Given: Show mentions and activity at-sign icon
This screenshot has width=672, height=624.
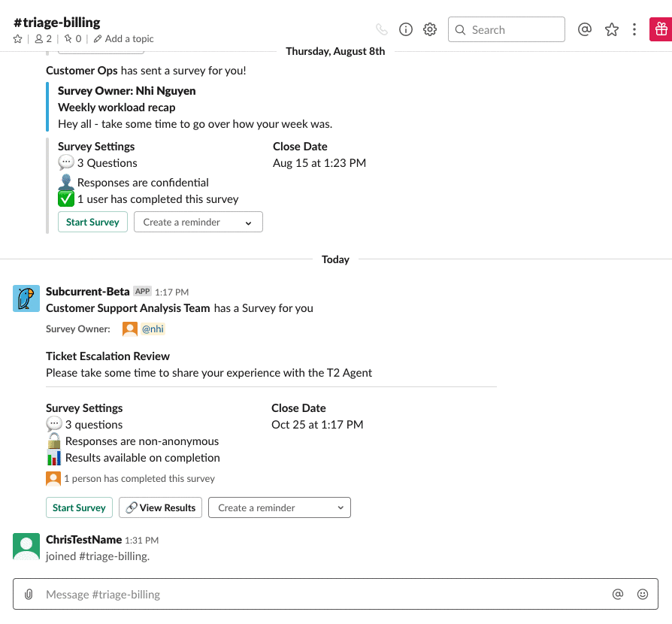Looking at the screenshot, I should [585, 30].
